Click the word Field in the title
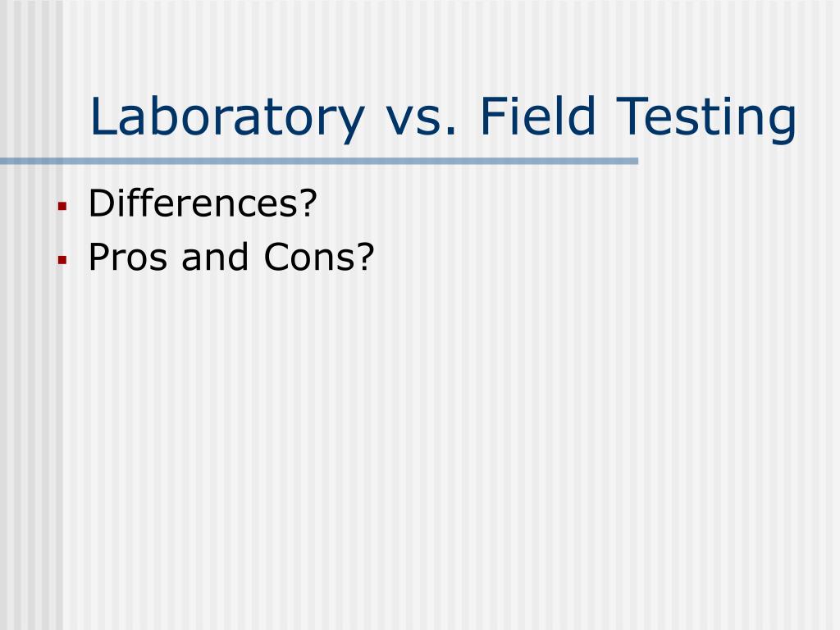This screenshot has width=840, height=630. click(538, 115)
